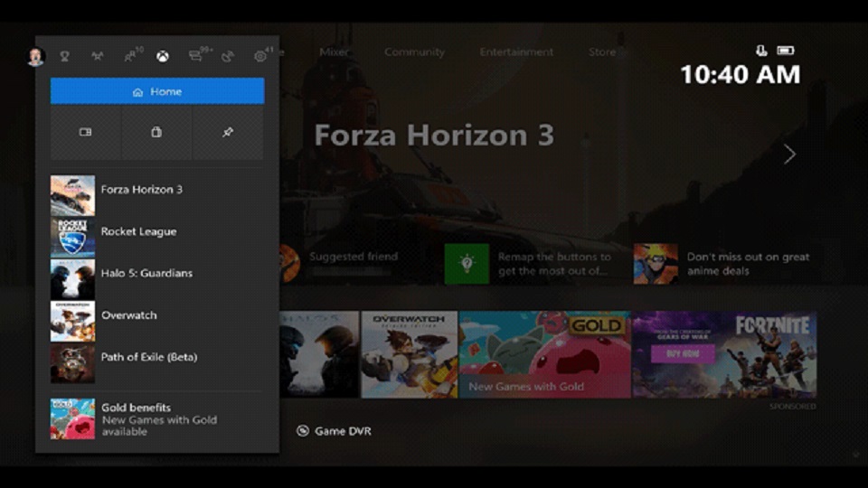This screenshot has width=868, height=488.
Task: Open My games and apps tile
Action: coord(85,133)
